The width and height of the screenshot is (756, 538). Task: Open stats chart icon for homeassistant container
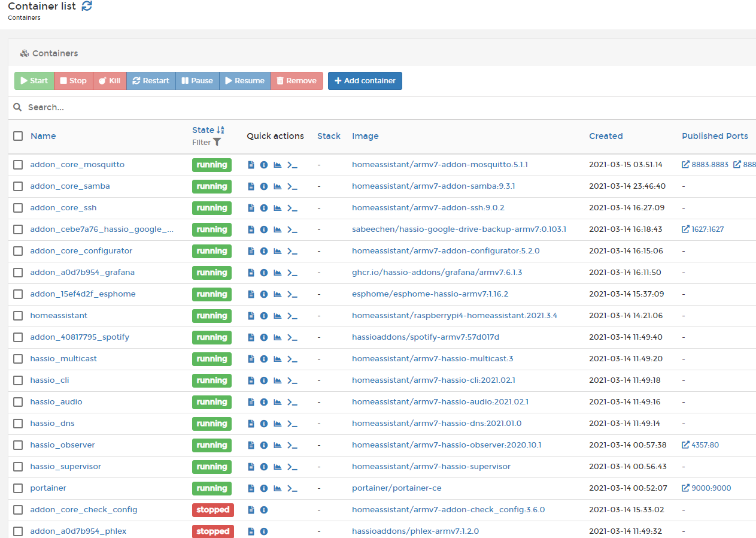pos(277,316)
